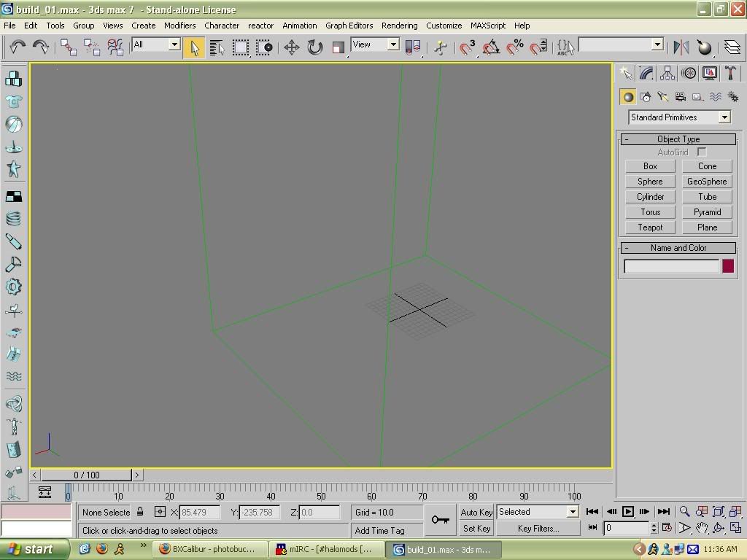Jump to start frame button

click(592, 511)
